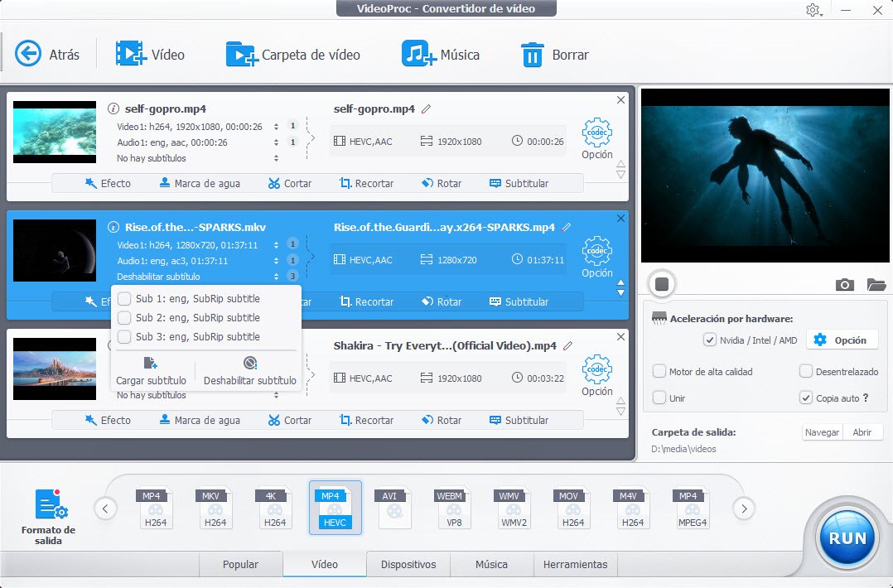Open the Herramientas tab
The height and width of the screenshot is (588, 893).
(x=575, y=564)
